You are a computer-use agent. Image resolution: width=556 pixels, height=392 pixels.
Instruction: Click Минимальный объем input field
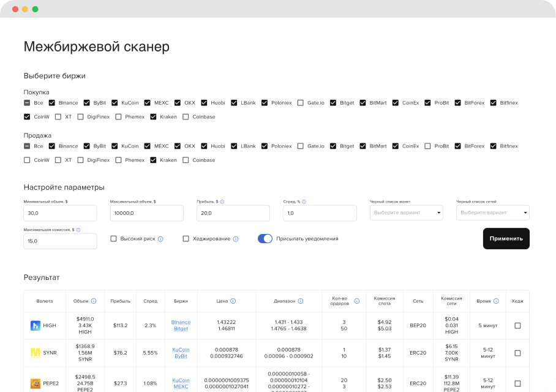(x=60, y=213)
